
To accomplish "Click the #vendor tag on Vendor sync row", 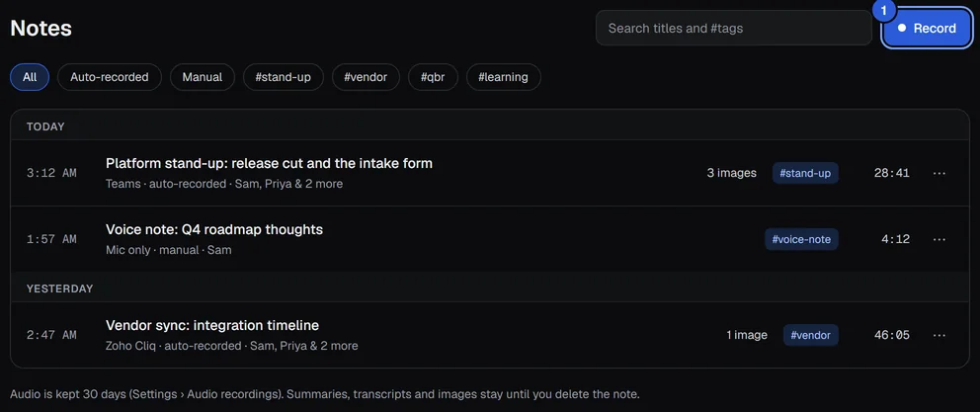I will click(x=811, y=335).
